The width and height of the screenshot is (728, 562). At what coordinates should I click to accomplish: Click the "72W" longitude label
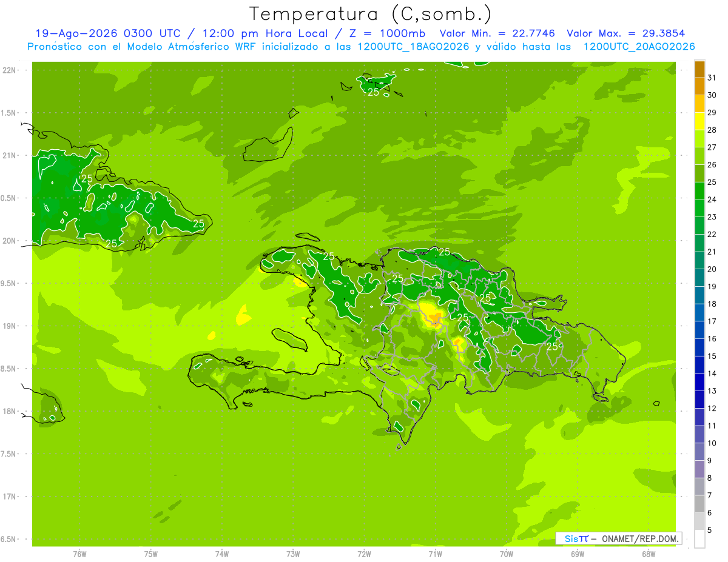tap(364, 554)
